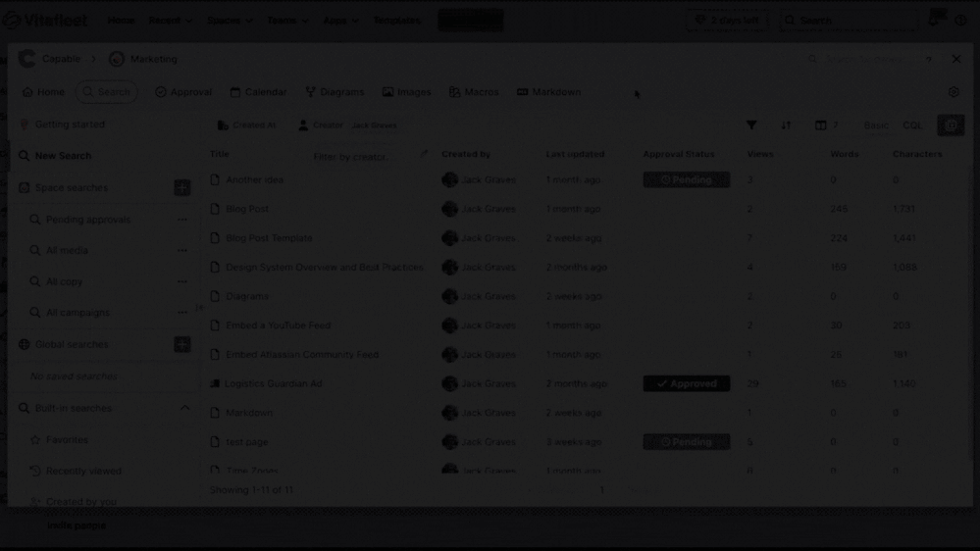The image size is (980, 551).
Task: Open more options for All media
Action: click(181, 250)
